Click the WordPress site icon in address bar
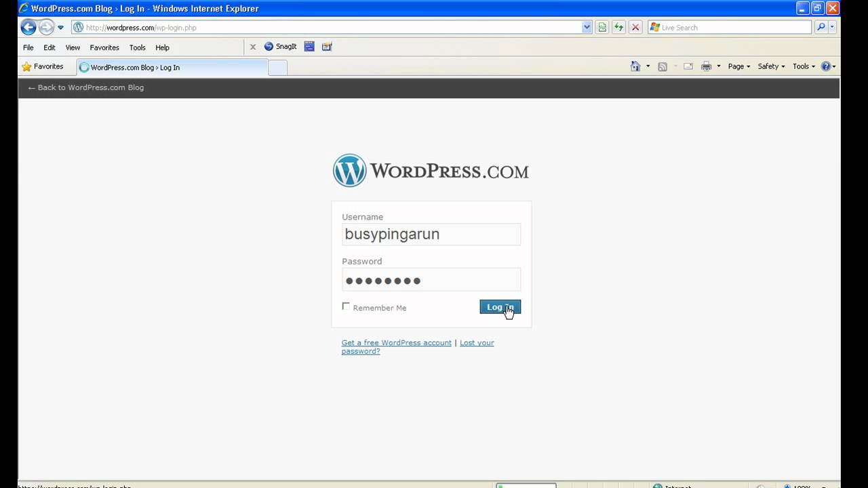 click(x=78, y=28)
